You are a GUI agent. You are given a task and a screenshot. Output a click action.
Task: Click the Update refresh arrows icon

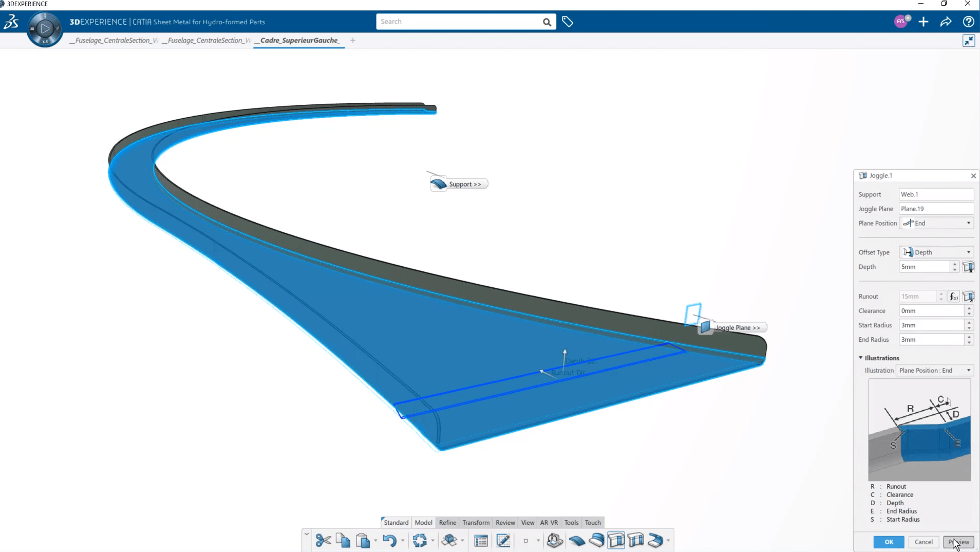[420, 540]
